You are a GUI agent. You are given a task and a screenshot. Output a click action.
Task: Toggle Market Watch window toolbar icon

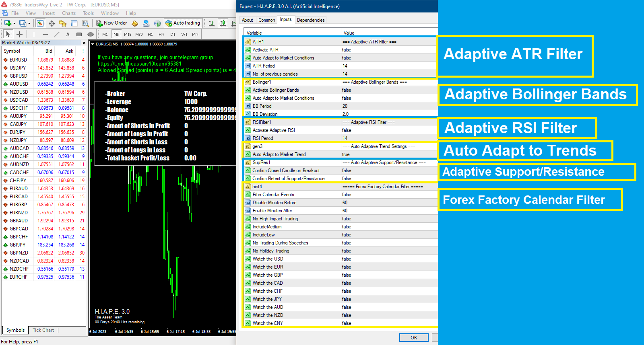point(40,23)
